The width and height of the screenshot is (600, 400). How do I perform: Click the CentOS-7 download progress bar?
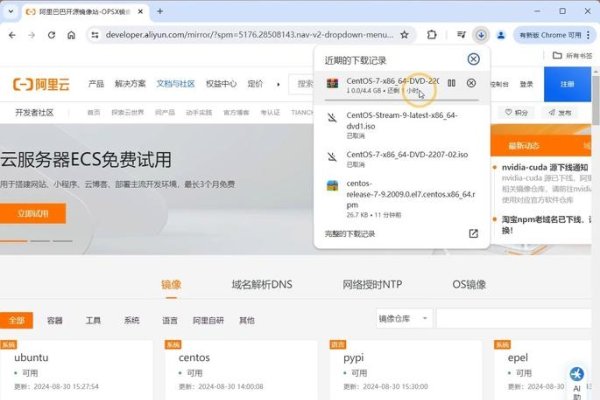pyautogui.click(x=401, y=100)
